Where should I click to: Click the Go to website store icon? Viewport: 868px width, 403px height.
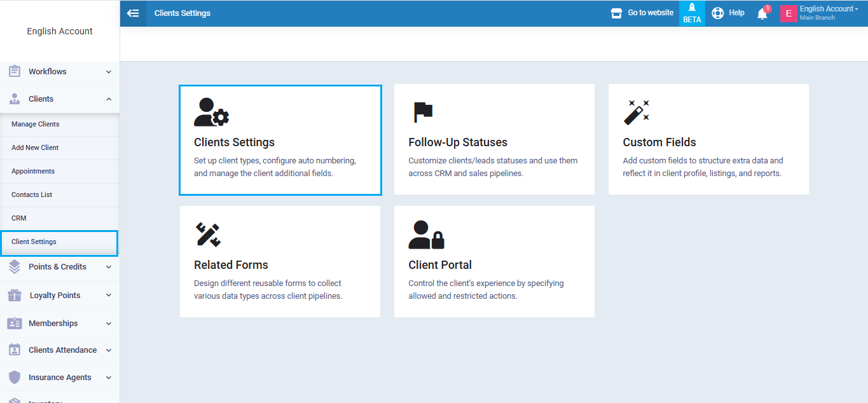click(x=616, y=13)
